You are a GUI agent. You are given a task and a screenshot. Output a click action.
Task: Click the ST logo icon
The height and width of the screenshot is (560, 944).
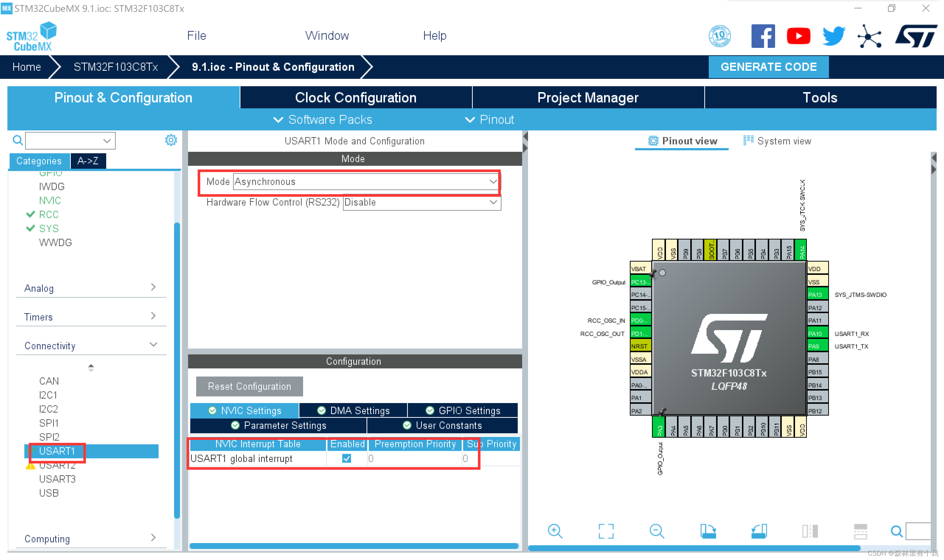click(x=916, y=36)
